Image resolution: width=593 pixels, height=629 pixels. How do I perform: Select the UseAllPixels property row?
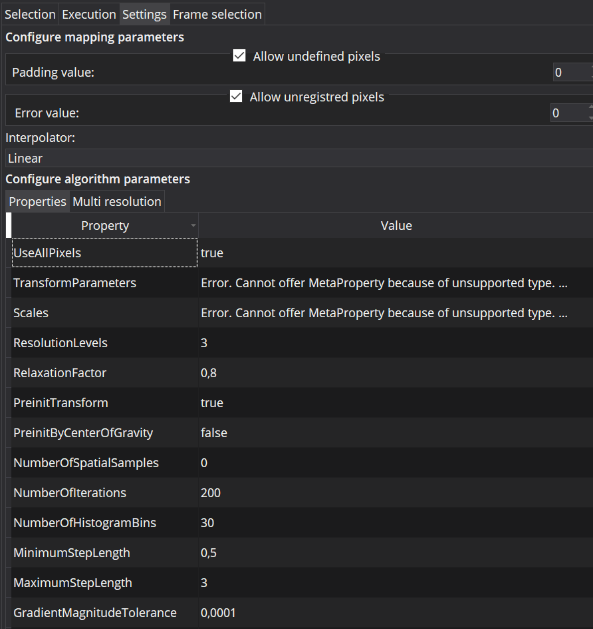coord(105,253)
